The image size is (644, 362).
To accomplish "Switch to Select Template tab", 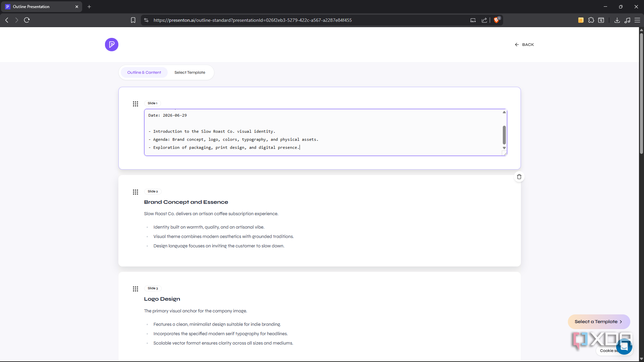I will coord(190,72).
